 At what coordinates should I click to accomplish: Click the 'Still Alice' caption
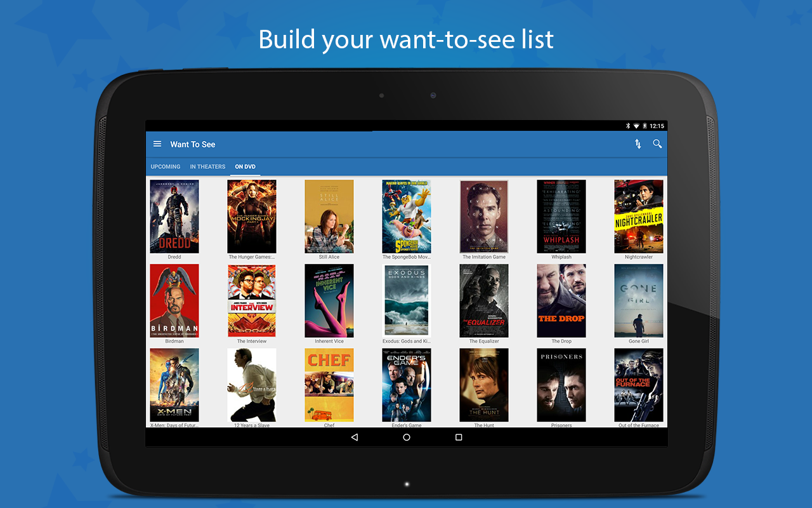click(x=329, y=257)
